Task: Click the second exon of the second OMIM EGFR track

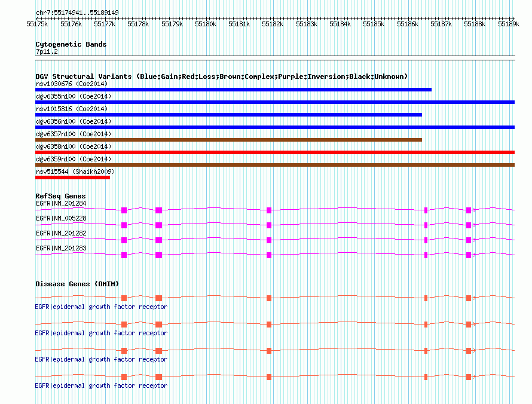Action: coord(159,325)
